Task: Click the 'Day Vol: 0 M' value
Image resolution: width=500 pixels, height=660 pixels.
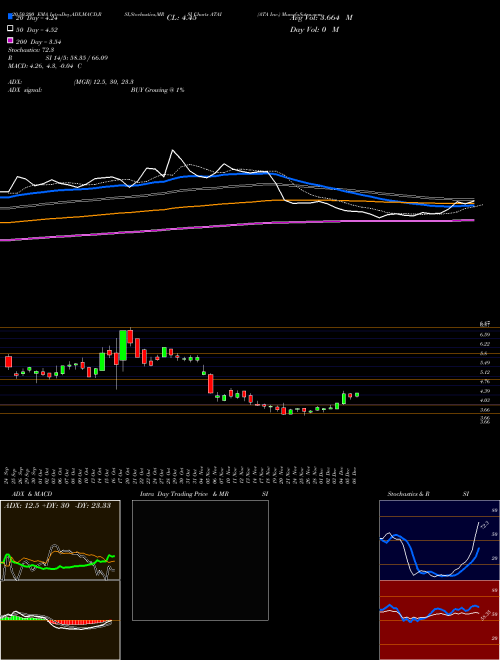Action: [x=314, y=29]
